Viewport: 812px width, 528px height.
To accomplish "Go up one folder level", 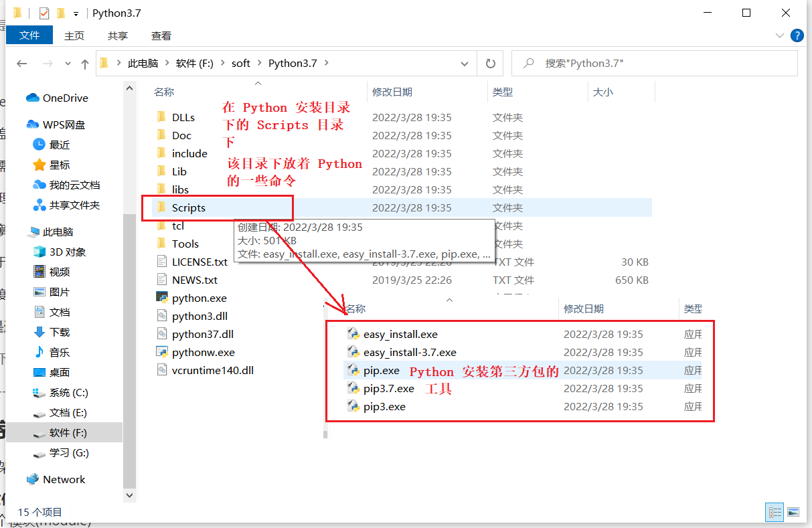I will (x=84, y=64).
